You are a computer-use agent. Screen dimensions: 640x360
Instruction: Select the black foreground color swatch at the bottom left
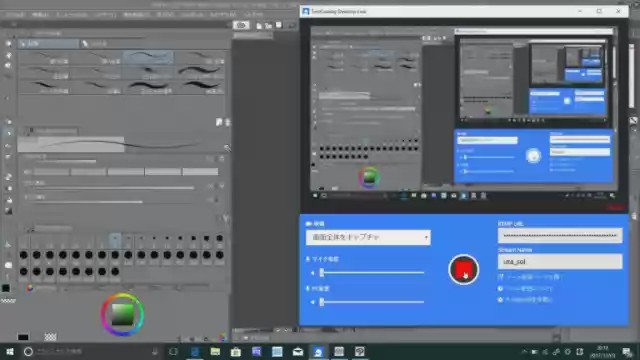[x=23, y=337]
